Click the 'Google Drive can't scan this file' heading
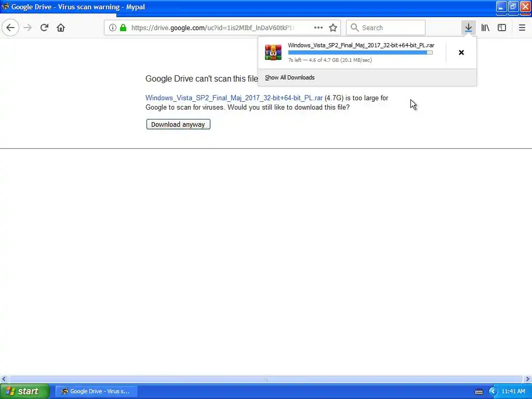532x399 pixels. click(x=202, y=79)
